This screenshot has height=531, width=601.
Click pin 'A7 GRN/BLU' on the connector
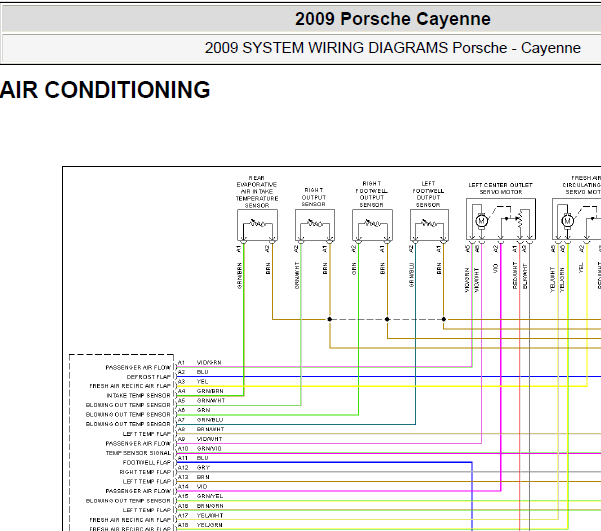pos(200,420)
